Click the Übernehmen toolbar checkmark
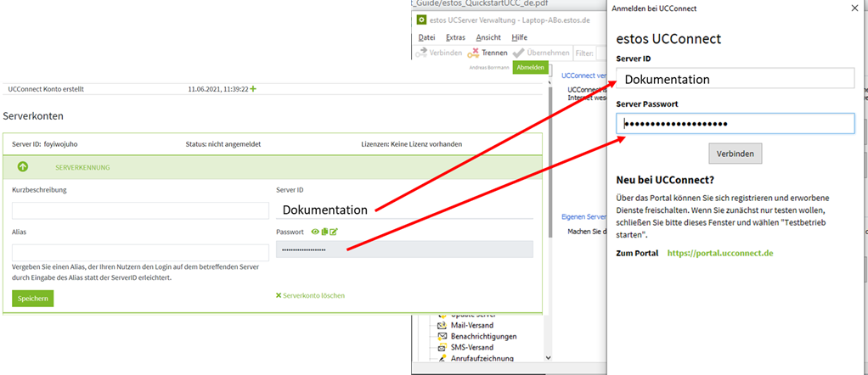The height and width of the screenshot is (375, 868). (x=519, y=53)
